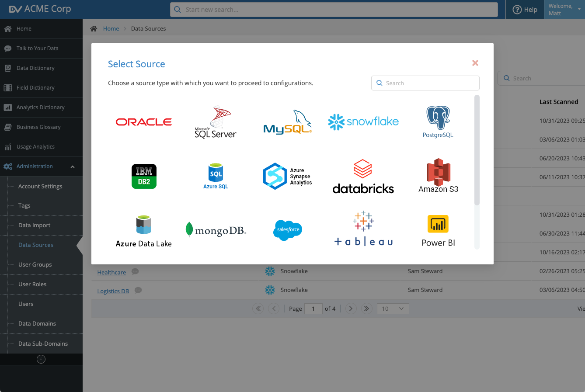The image size is (585, 392).
Task: Click the Data Sources table search box
Action: 541,78
